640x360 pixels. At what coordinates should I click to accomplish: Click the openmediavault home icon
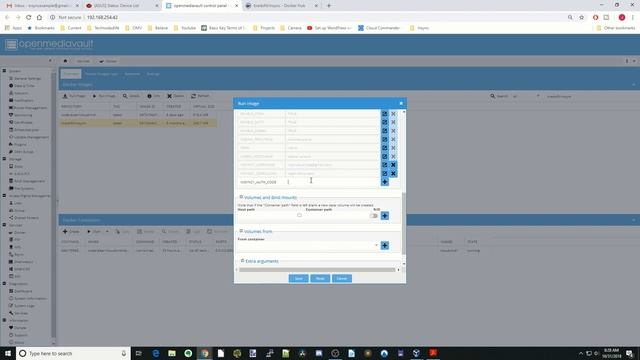[65, 61]
